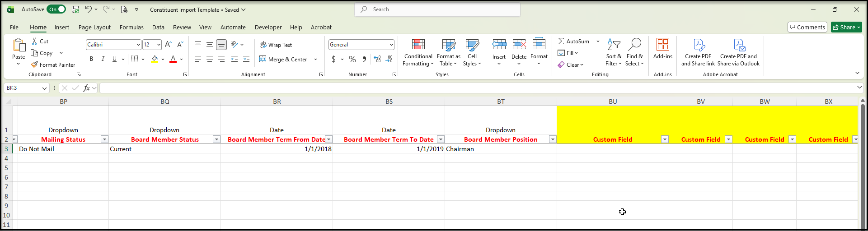The height and width of the screenshot is (231, 868).
Task: Open Cell Styles gallery
Action: click(472, 52)
